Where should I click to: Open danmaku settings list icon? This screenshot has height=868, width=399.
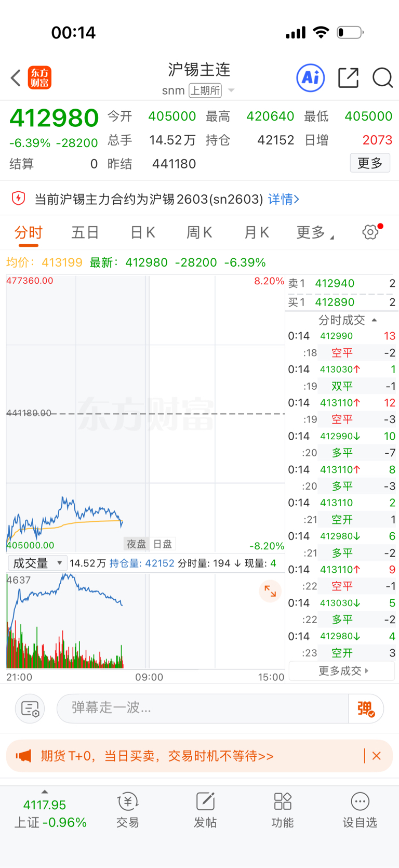click(30, 708)
